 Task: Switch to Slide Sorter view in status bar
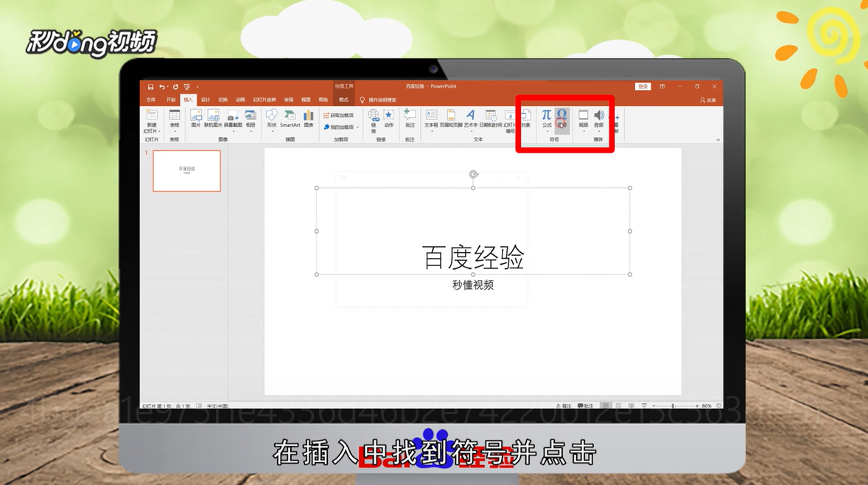click(x=618, y=406)
